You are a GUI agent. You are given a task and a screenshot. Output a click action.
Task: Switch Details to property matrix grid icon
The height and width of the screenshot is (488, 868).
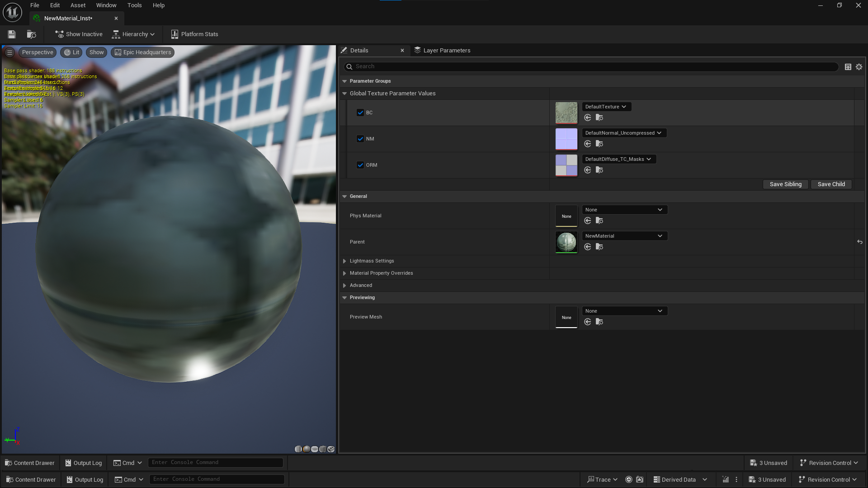[848, 67]
